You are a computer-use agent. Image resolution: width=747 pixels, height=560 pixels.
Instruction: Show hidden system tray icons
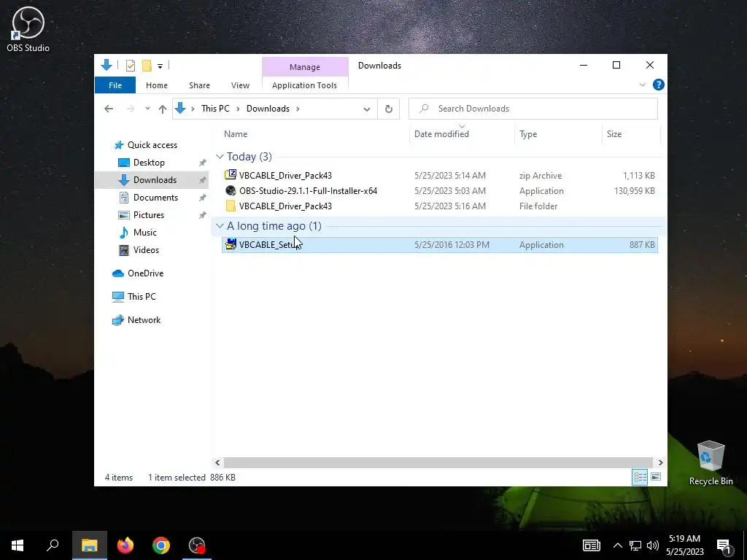(617, 545)
